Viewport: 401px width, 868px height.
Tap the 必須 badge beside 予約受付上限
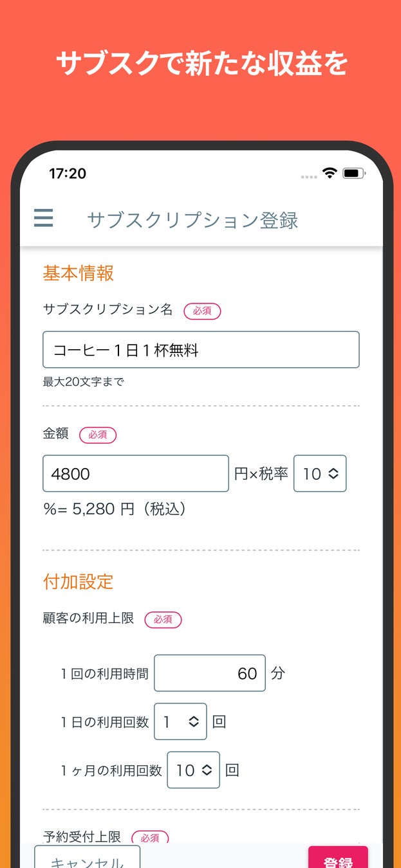pos(150,837)
